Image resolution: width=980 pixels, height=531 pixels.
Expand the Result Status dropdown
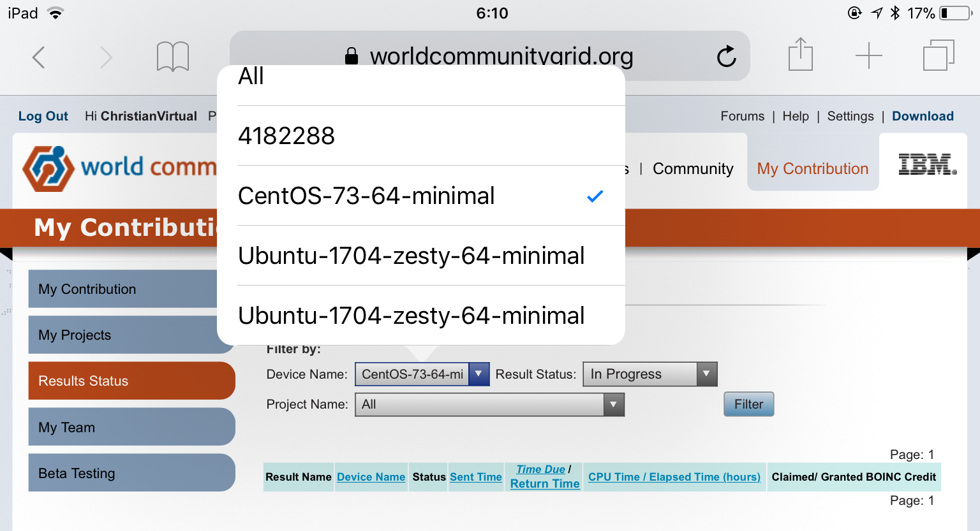point(650,374)
